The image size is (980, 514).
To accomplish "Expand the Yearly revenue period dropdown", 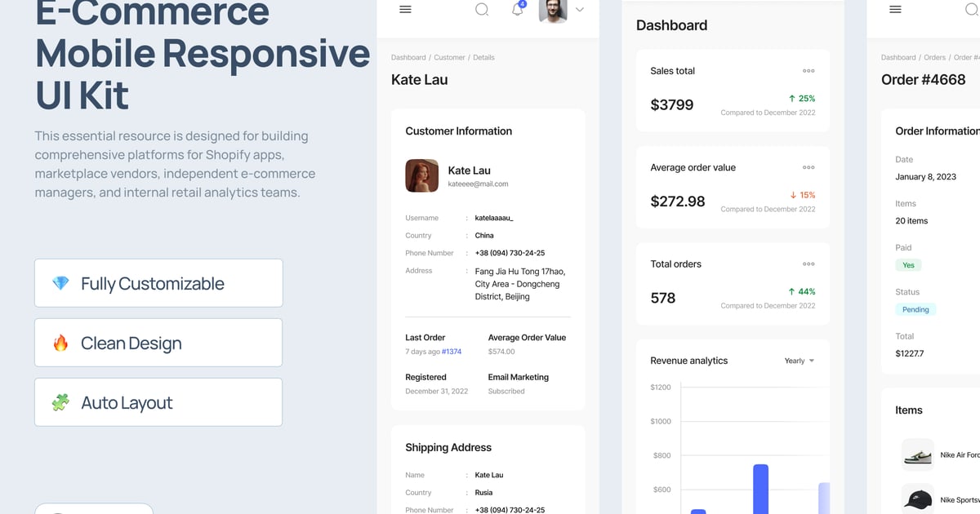I will [x=800, y=361].
